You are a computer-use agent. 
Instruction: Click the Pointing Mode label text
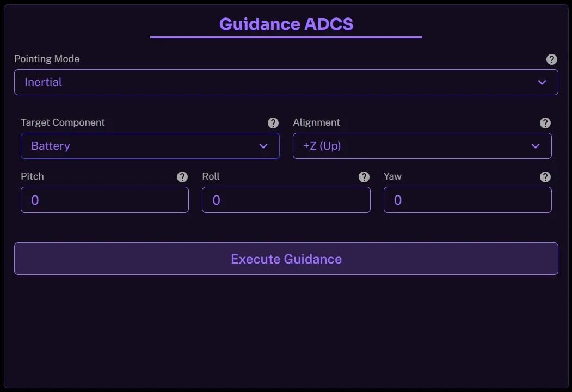tap(47, 59)
